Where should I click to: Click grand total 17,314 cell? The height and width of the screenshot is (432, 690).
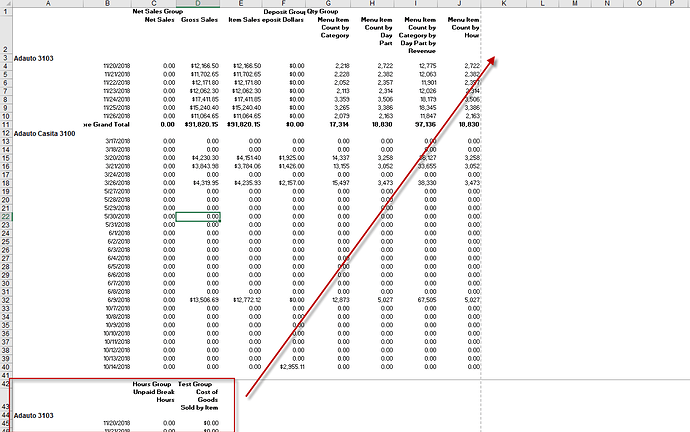[339, 124]
